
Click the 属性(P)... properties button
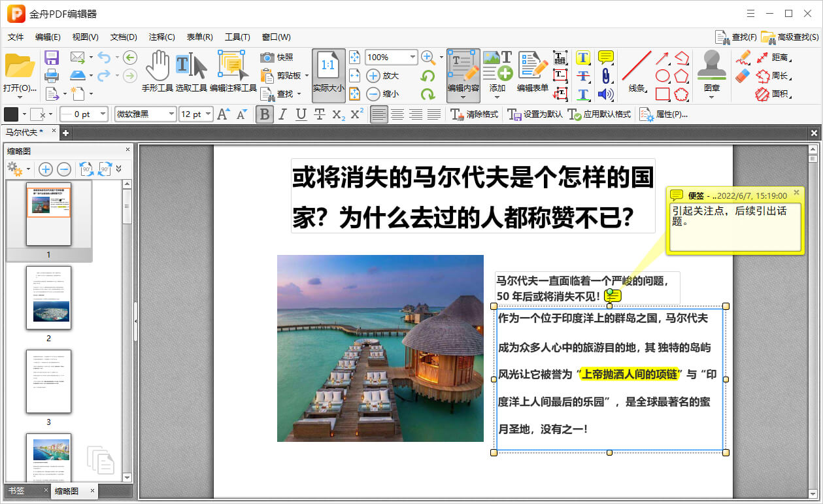coord(663,114)
